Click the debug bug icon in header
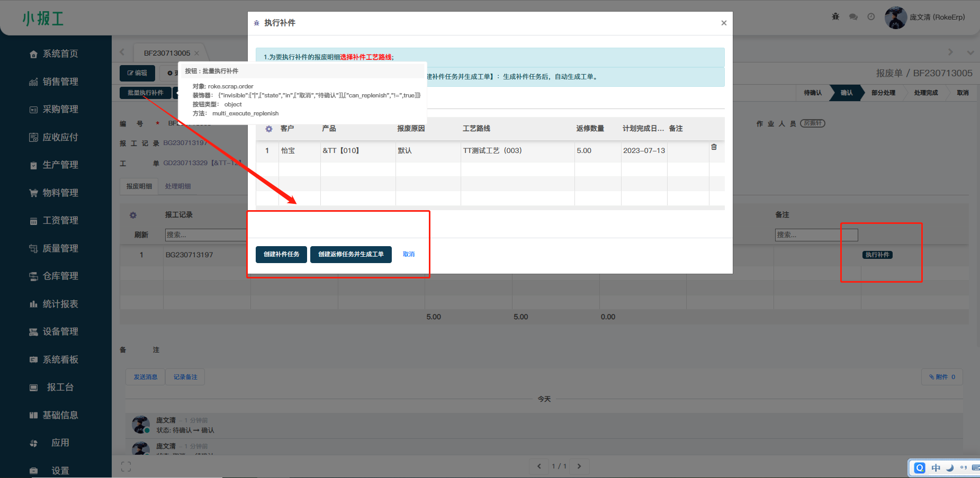980x478 pixels. click(x=835, y=17)
